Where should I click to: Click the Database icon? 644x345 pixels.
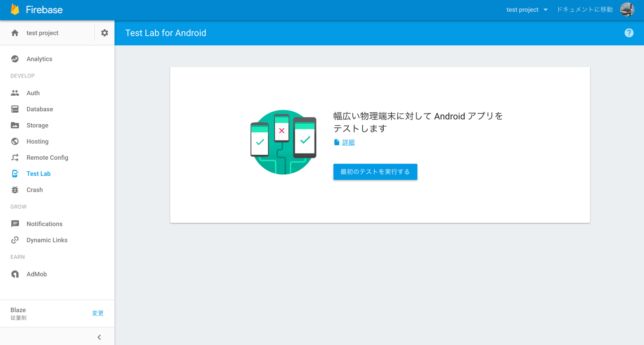(15, 109)
